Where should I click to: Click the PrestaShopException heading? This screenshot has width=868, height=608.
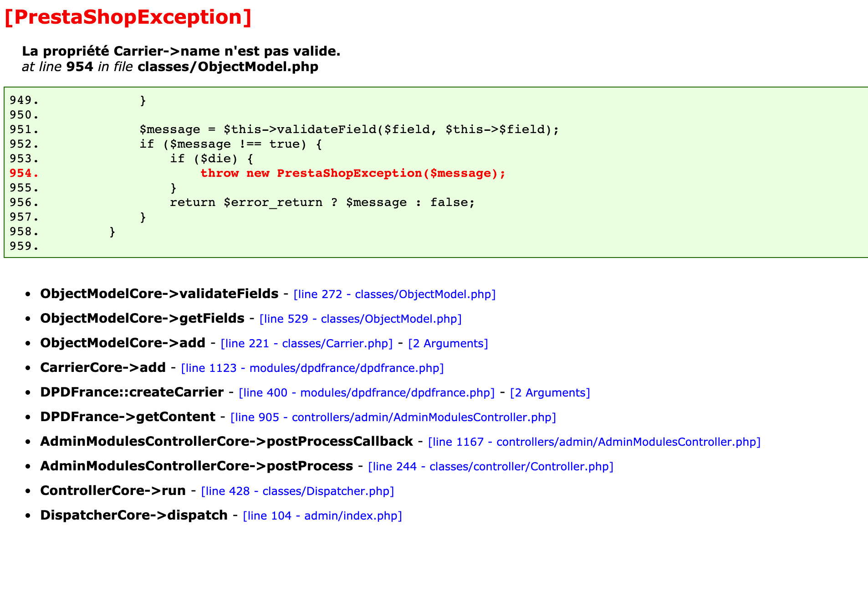pos(128,17)
